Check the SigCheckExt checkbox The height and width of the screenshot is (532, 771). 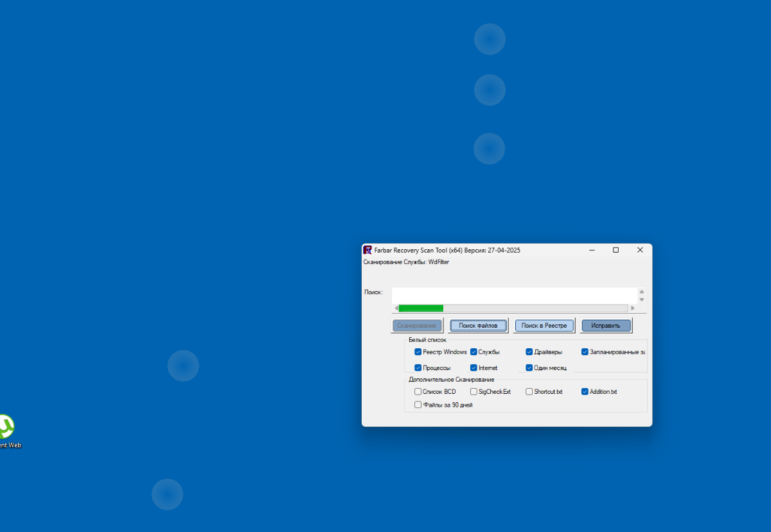tap(474, 391)
